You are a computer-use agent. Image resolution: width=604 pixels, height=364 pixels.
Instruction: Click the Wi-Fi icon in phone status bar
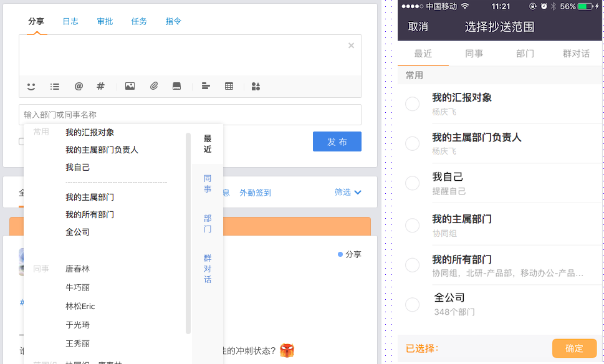click(465, 6)
